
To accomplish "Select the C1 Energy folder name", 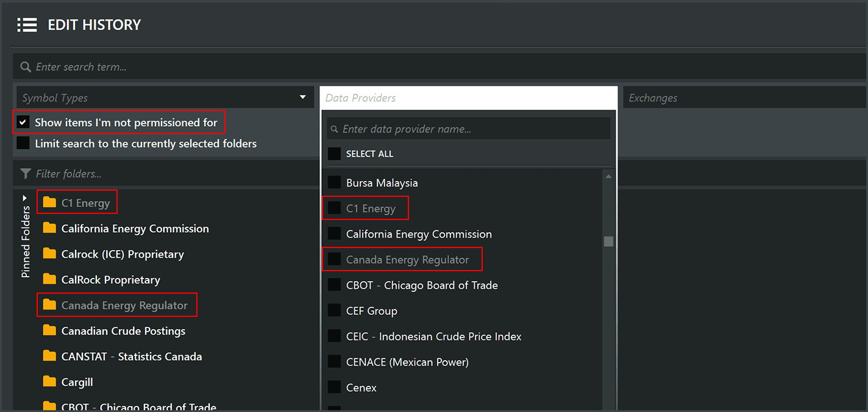I will (85, 203).
